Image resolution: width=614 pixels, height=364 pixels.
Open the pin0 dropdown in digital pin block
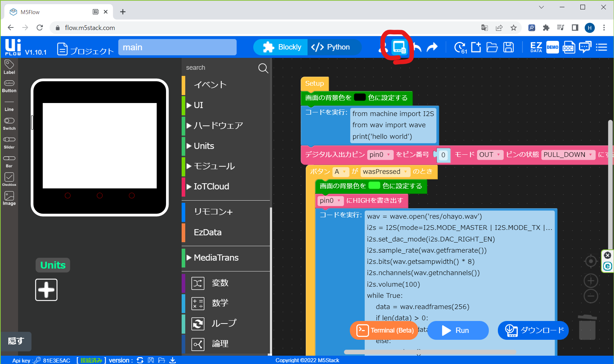point(380,155)
